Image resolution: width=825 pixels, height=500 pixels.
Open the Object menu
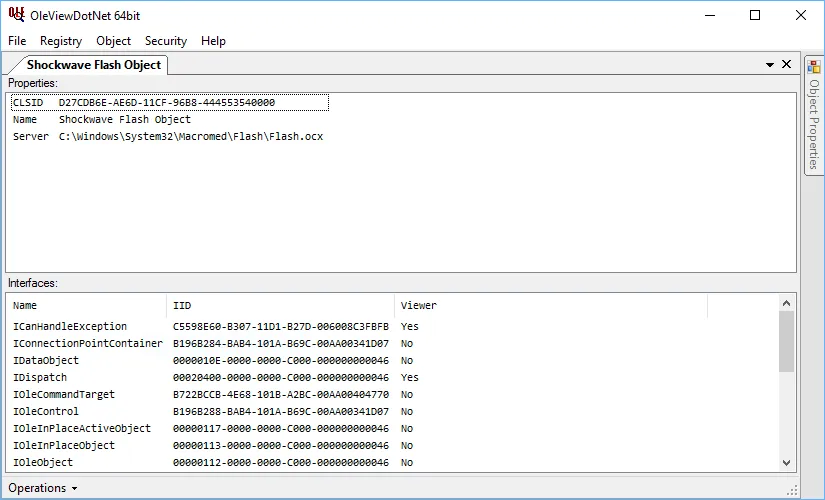[113, 41]
